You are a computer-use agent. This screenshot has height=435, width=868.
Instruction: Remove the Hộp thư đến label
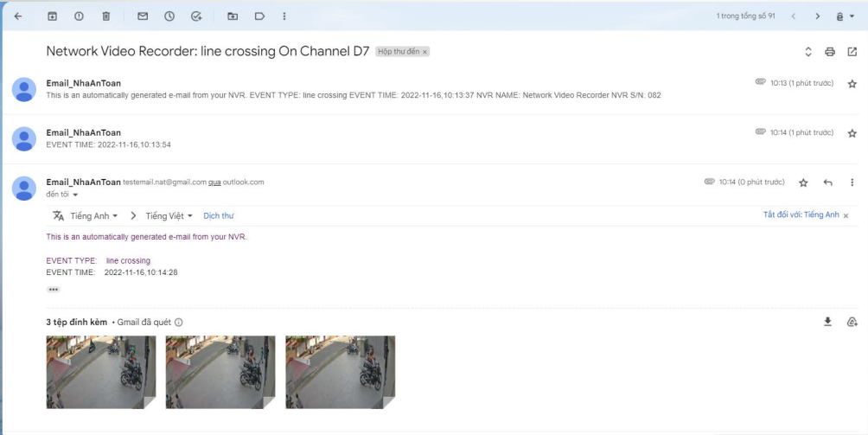tap(424, 52)
